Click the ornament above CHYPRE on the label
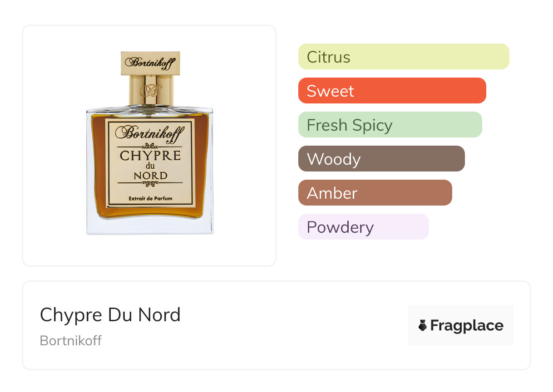553x392 pixels. tap(150, 146)
